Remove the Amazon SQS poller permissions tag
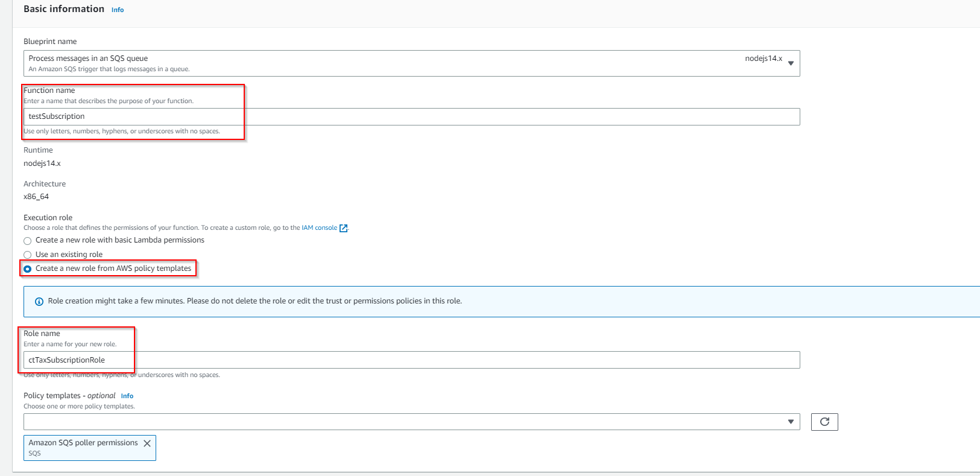The width and height of the screenshot is (980, 476). tap(147, 443)
